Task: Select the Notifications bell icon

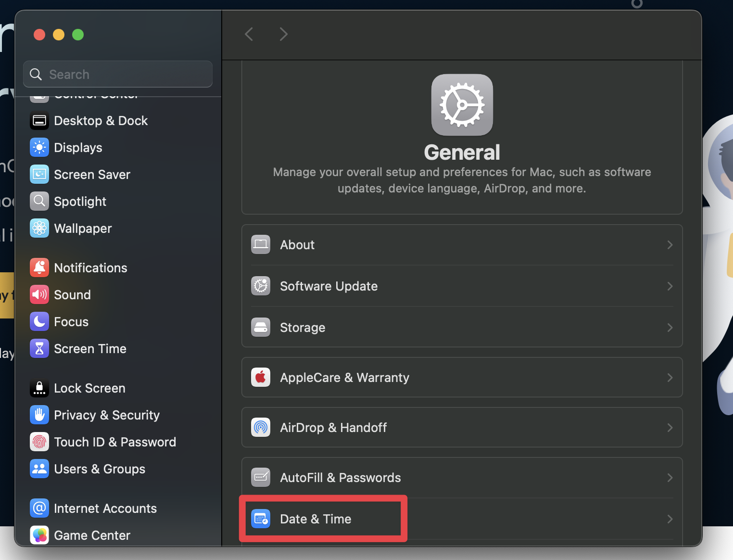Action: pyautogui.click(x=39, y=268)
